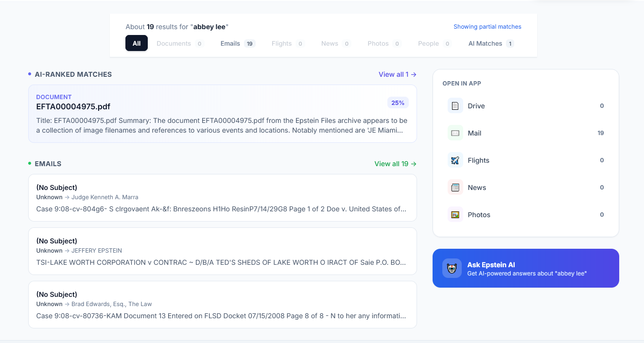
Task: Switch to the All tab
Action: 137,43
